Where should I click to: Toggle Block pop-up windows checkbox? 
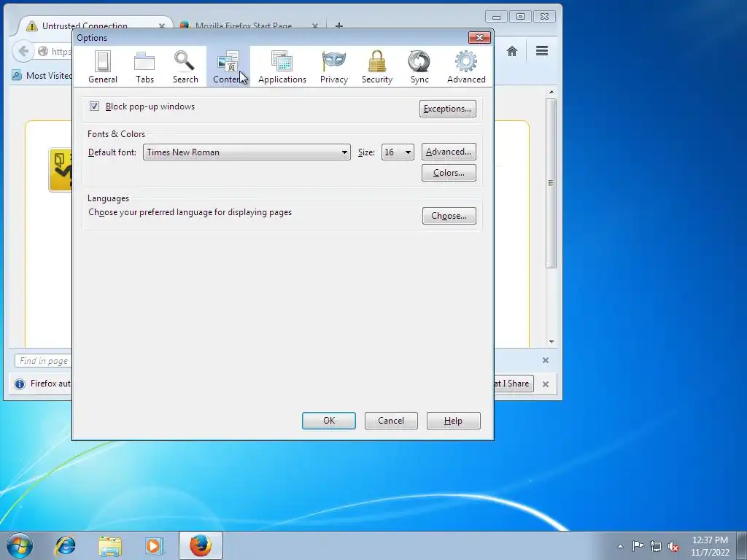point(94,106)
